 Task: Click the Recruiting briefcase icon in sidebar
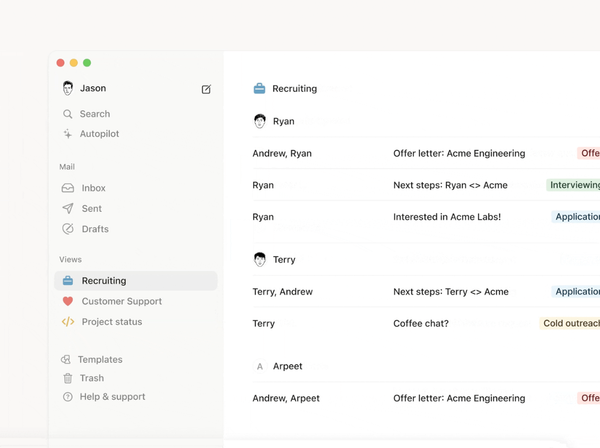coord(68,280)
